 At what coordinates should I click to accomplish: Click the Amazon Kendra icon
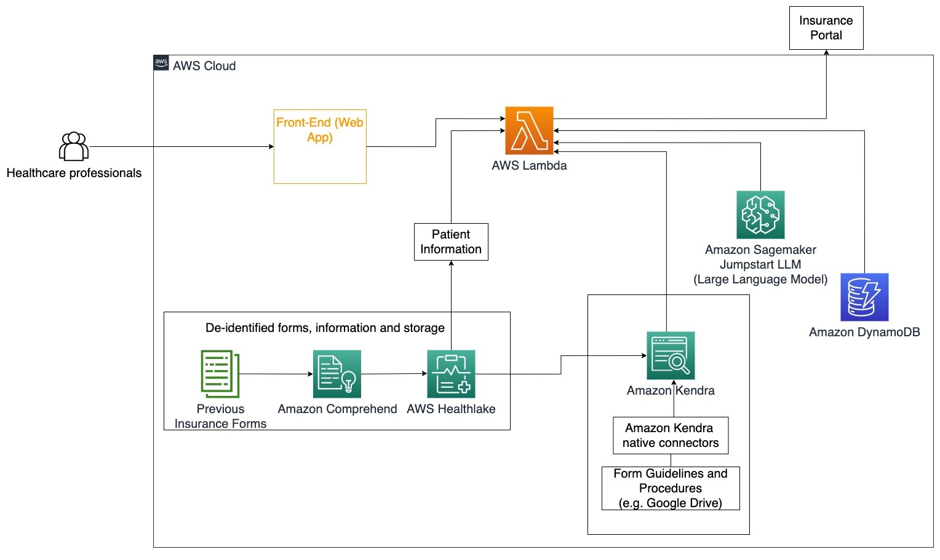click(x=671, y=355)
